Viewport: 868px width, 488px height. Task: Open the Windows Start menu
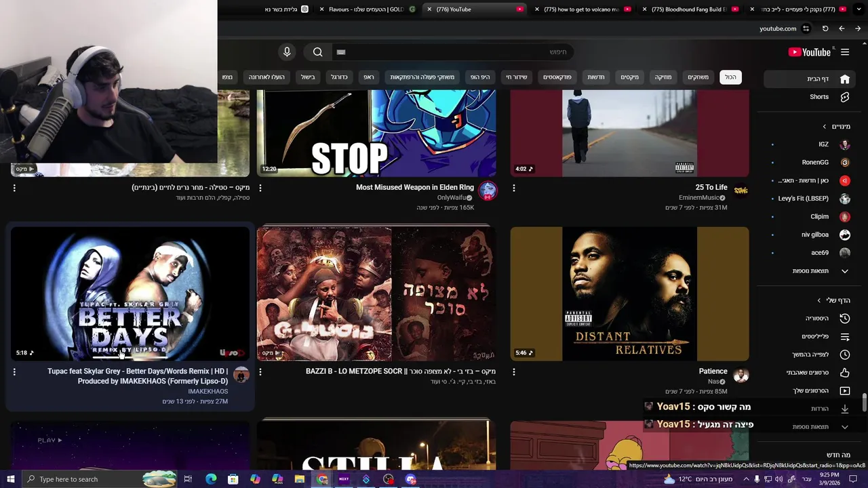(9, 479)
